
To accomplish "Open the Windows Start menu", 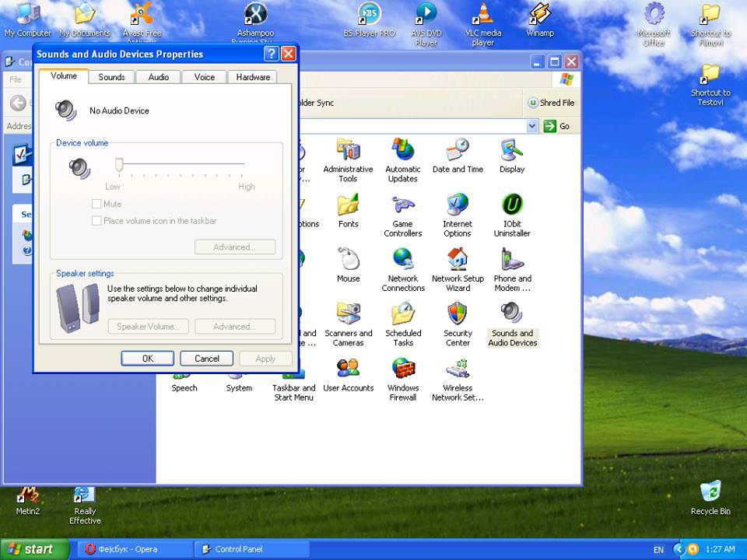I will pyautogui.click(x=30, y=549).
